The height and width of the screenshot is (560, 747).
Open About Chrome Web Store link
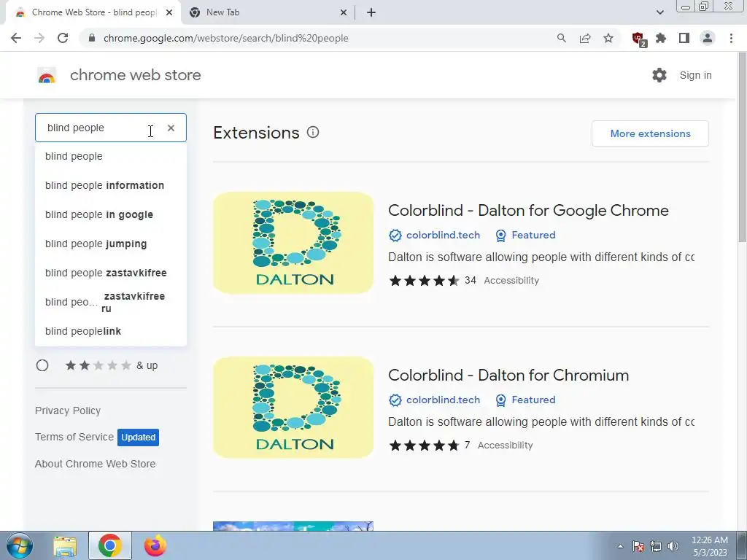coord(96,464)
